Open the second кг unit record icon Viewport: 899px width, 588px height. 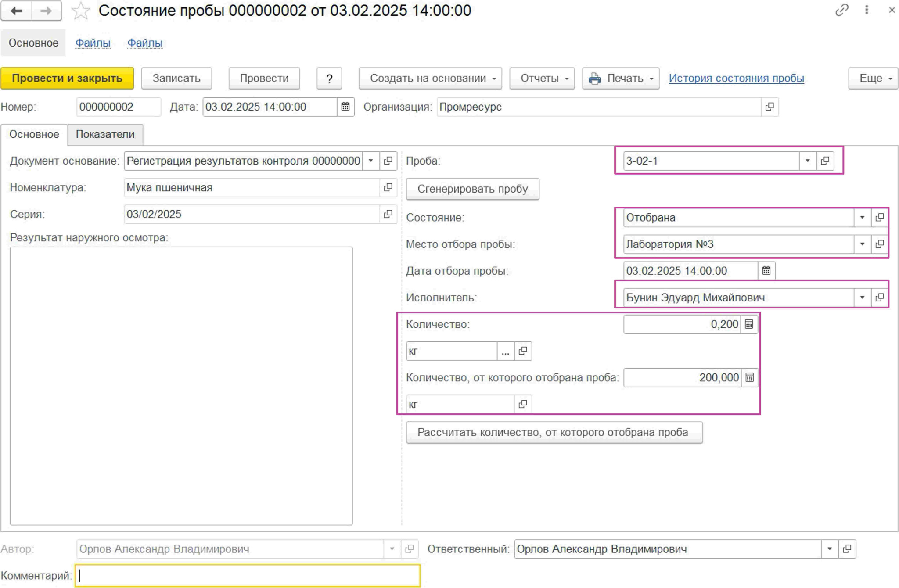(x=523, y=404)
